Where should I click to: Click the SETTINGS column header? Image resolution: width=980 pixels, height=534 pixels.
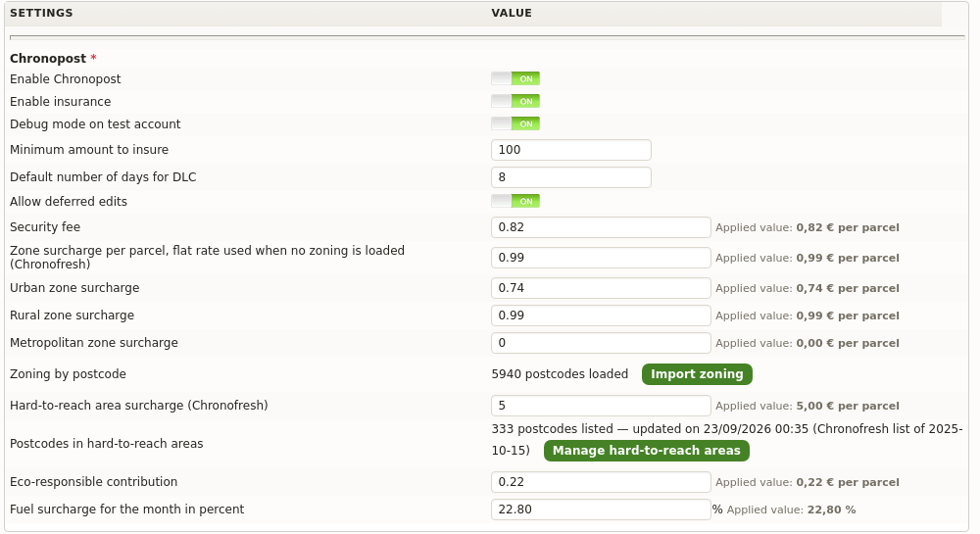click(x=41, y=13)
